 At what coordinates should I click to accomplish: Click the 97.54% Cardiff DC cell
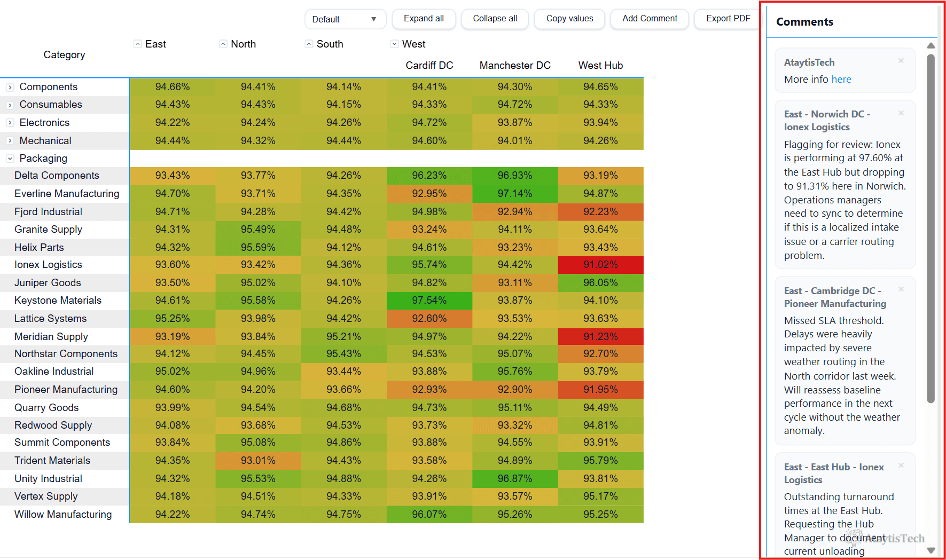pyautogui.click(x=429, y=301)
